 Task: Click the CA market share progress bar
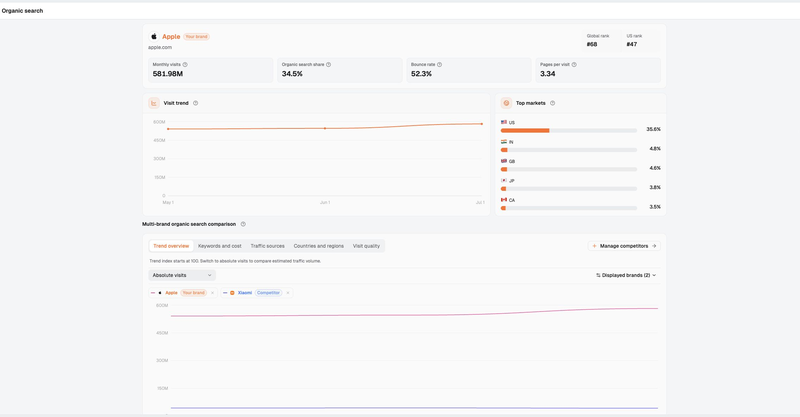click(x=569, y=208)
